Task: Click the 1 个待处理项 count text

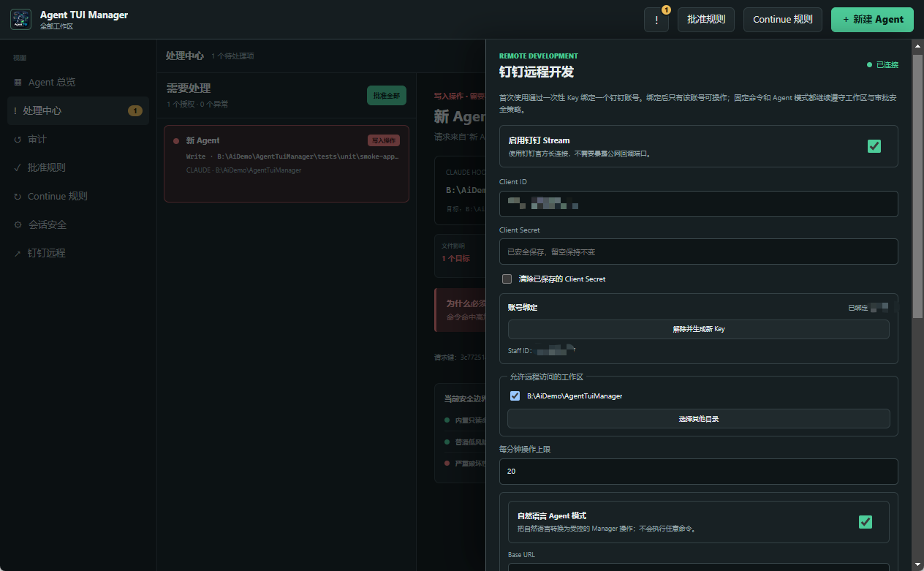Action: [232, 56]
